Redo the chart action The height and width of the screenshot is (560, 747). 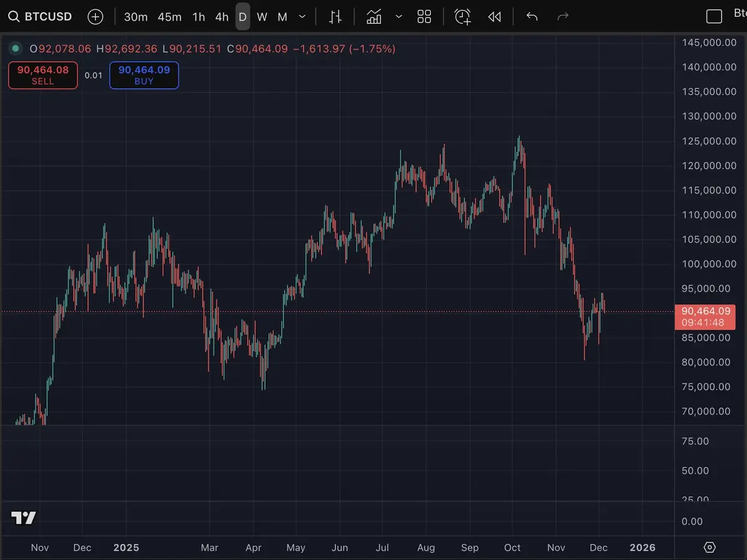point(563,17)
